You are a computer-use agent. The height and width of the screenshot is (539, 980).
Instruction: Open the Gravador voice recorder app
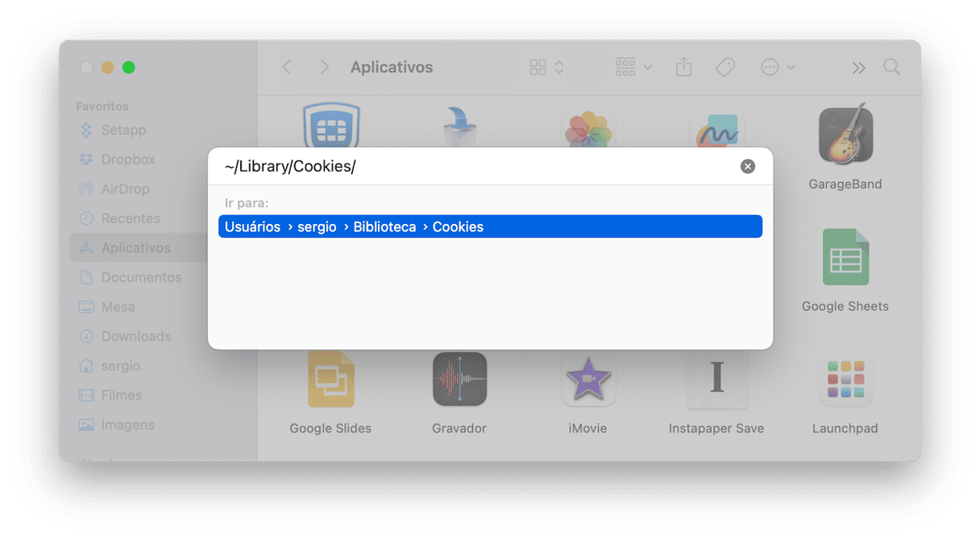click(459, 379)
